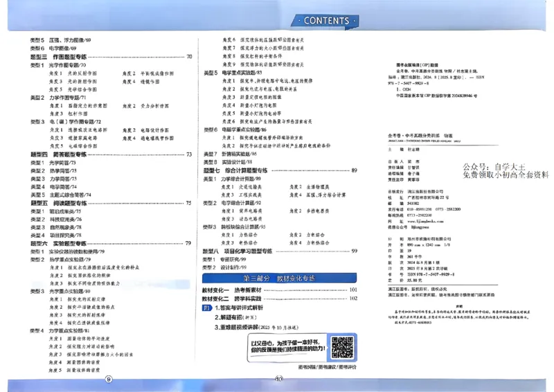Select "类型4 电学简答/74"
This screenshot has width=554, height=392.
click(x=53, y=186)
